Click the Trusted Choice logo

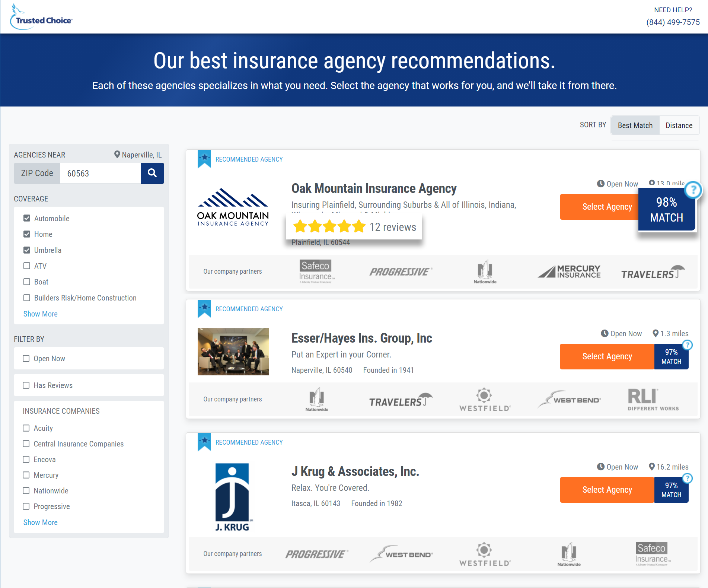pyautogui.click(x=41, y=17)
